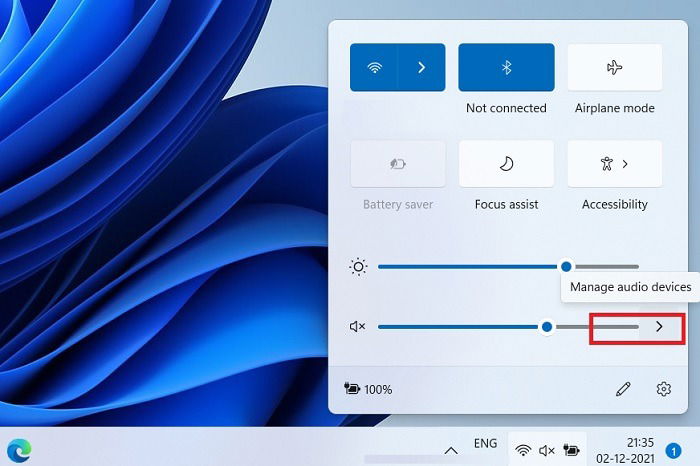700x466 pixels.
Task: Click the brightness sun icon
Action: 358,267
